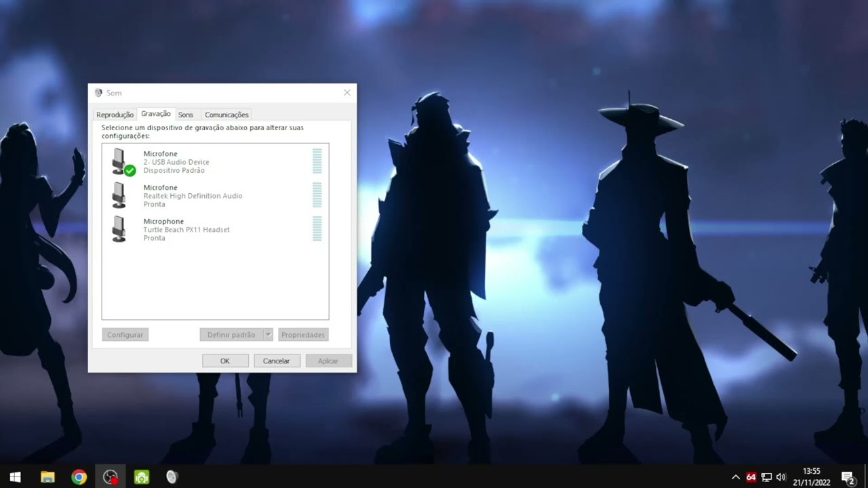Click the Definir padrão button

coord(231,335)
